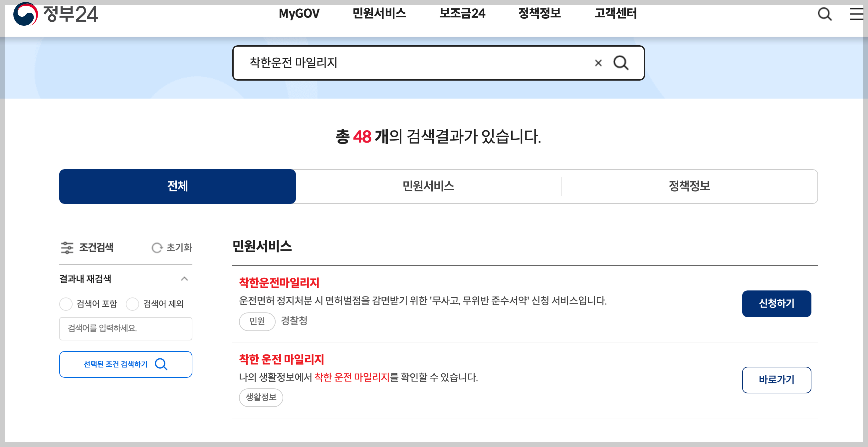Open the 보조금24 top navigation menu
This screenshot has width=868, height=447.
tap(462, 13)
